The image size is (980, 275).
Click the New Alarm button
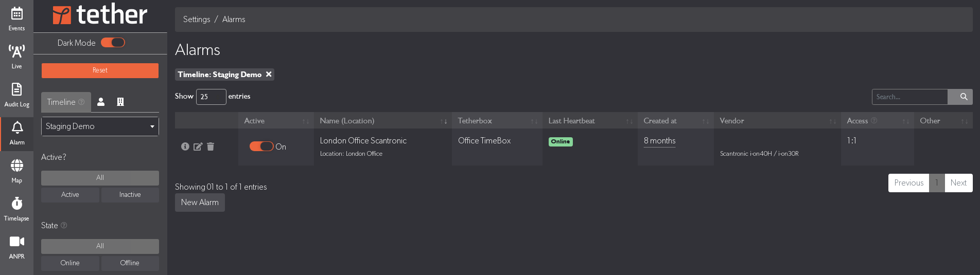pos(200,203)
